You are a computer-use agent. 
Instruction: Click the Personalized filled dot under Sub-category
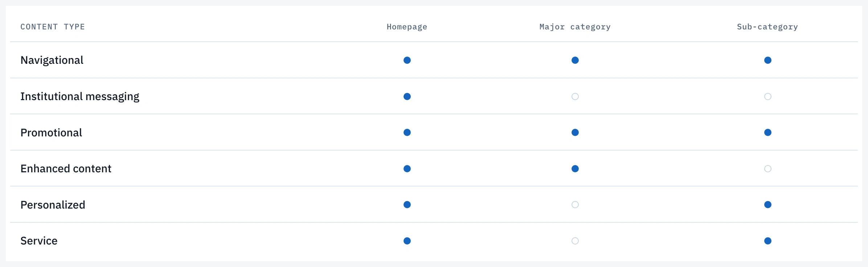[768, 205]
